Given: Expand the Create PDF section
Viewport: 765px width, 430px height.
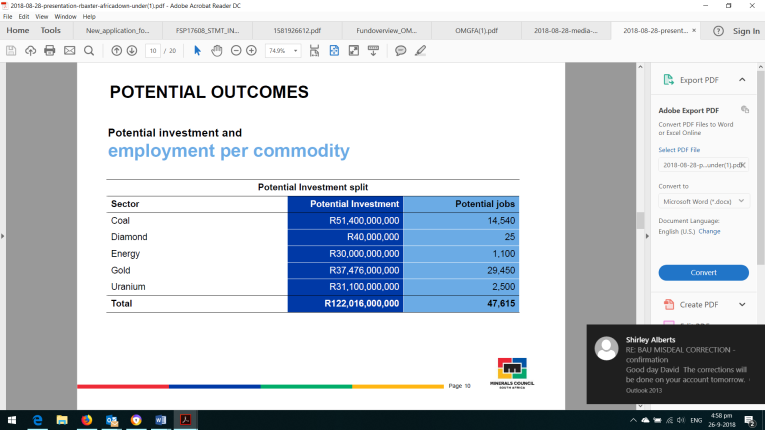Looking at the screenshot, I should pos(742,304).
